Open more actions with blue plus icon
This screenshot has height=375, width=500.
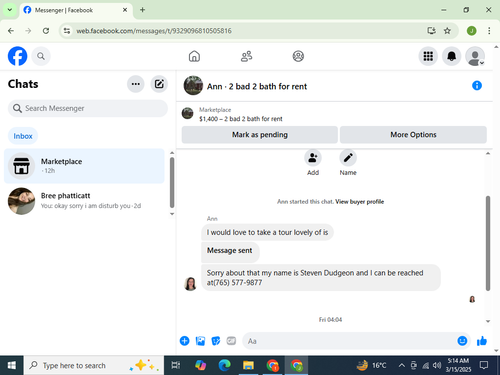coord(185,341)
